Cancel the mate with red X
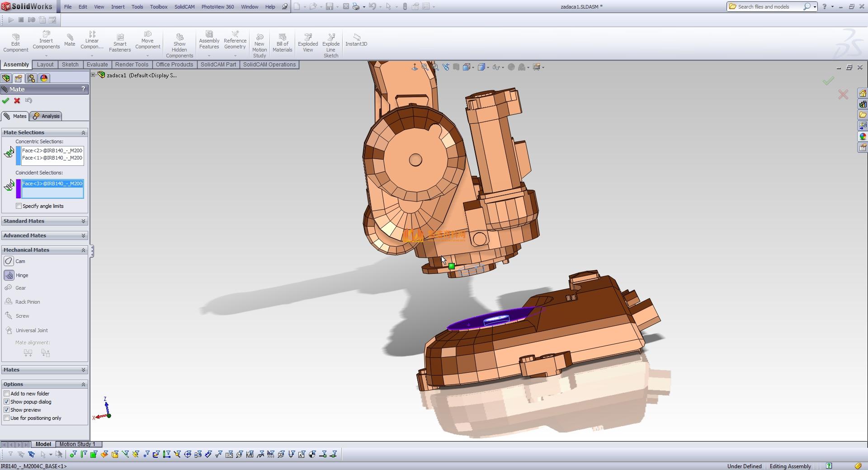868x470 pixels. pyautogui.click(x=17, y=101)
